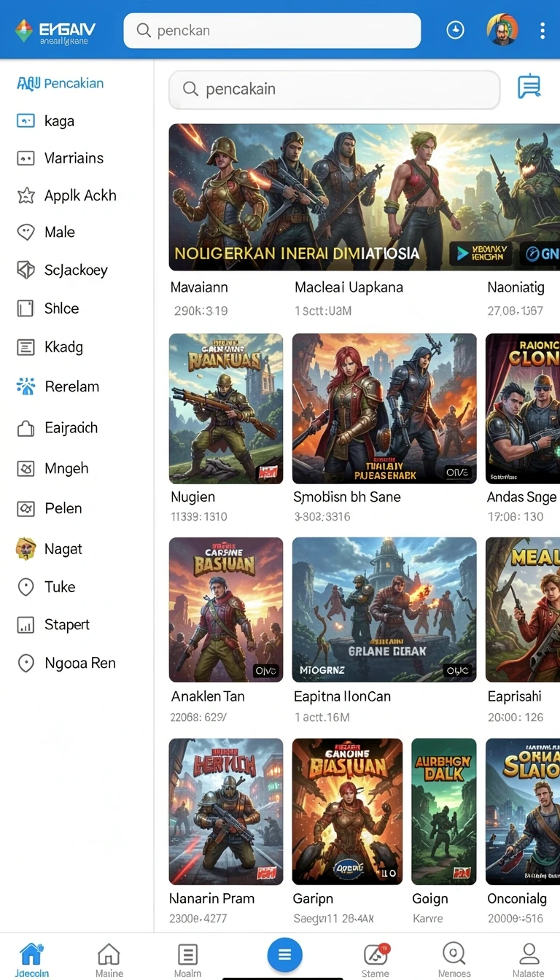560x980 pixels.
Task: Open the Maiine bottom tab
Action: click(x=109, y=959)
